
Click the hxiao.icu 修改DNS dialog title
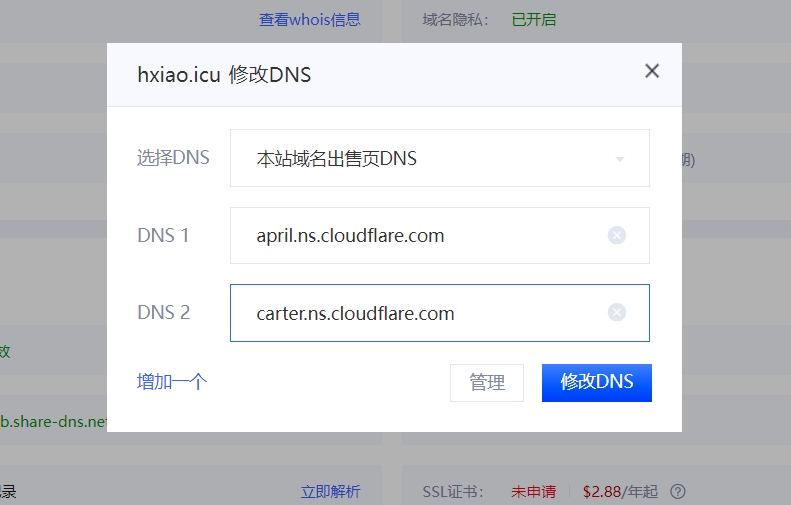(224, 75)
